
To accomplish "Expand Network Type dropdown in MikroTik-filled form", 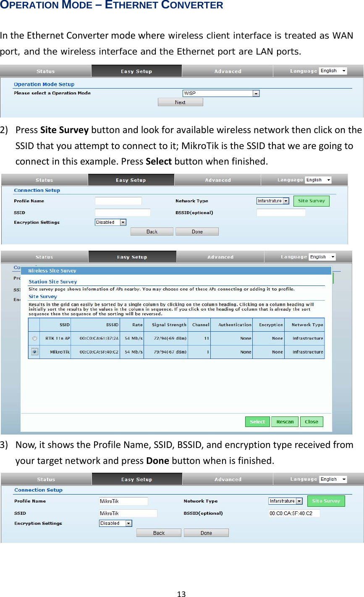I will coord(285,501).
